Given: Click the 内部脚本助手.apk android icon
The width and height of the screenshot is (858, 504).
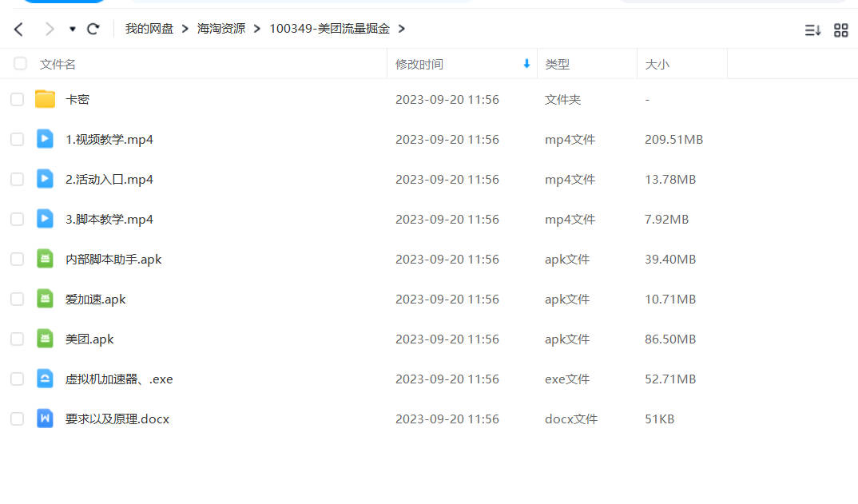Looking at the screenshot, I should click(45, 259).
